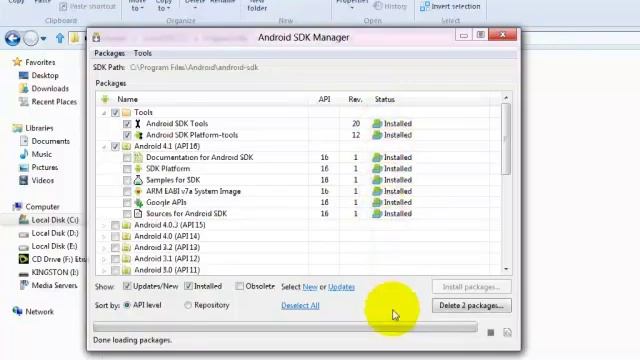Check the Documentation for Android SDK checkbox
640x360 pixels.
[127, 158]
